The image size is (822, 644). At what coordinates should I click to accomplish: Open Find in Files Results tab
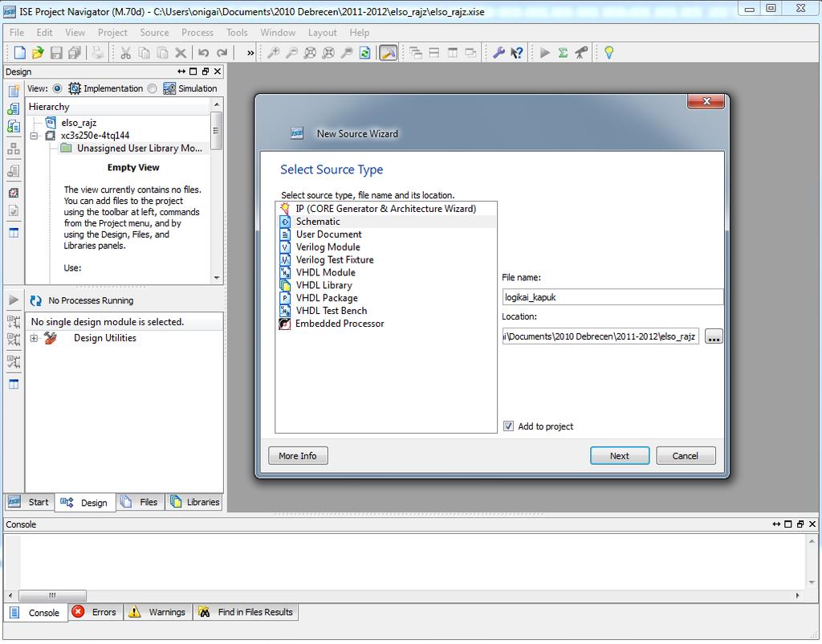[x=246, y=612]
